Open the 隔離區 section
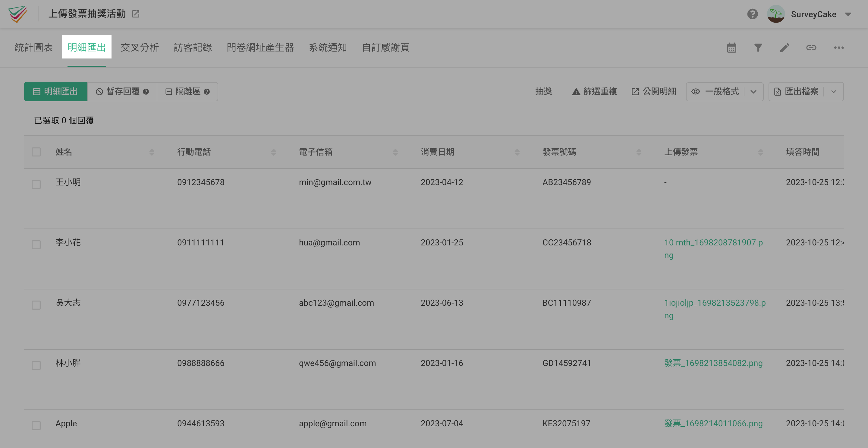868x448 pixels. click(187, 92)
